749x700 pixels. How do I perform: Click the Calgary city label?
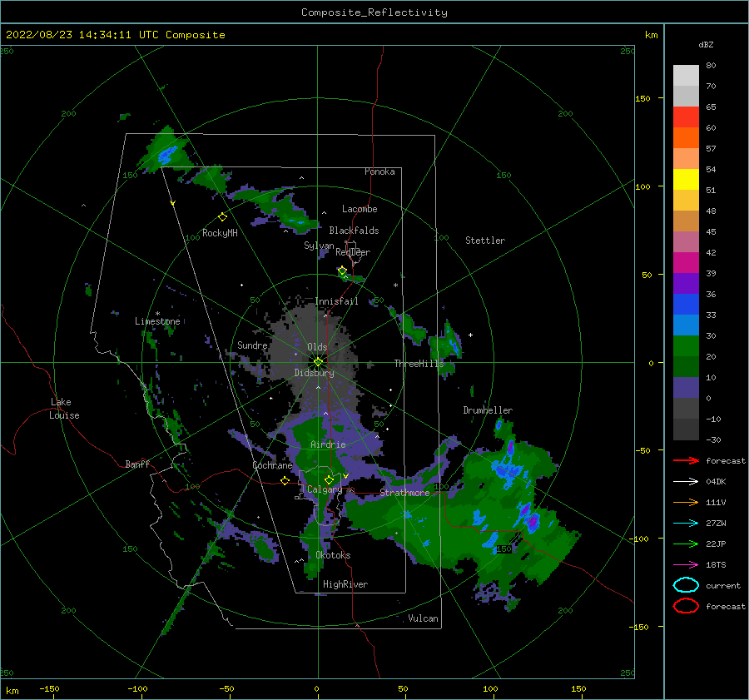click(x=325, y=489)
